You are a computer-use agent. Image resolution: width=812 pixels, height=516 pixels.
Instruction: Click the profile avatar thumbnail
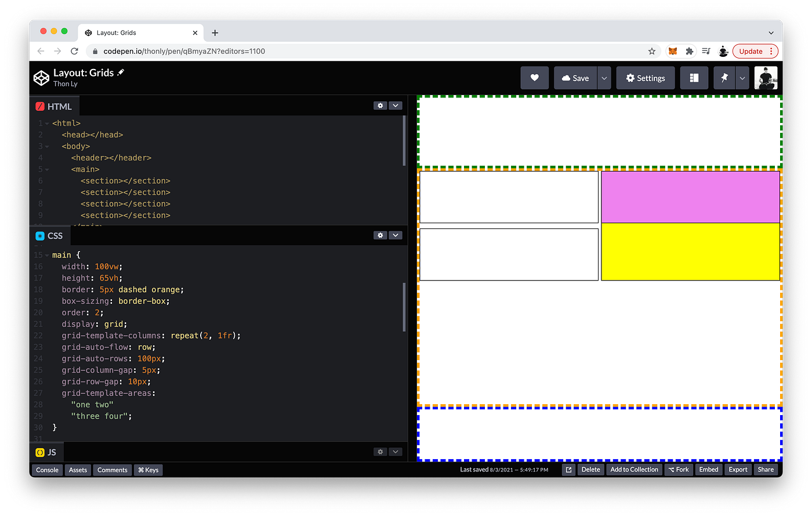click(x=766, y=77)
